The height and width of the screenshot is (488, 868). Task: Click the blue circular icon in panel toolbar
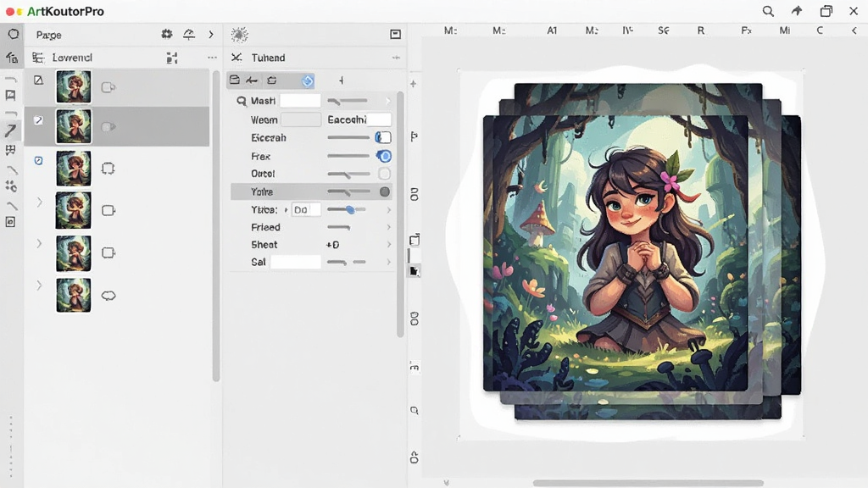coord(307,80)
